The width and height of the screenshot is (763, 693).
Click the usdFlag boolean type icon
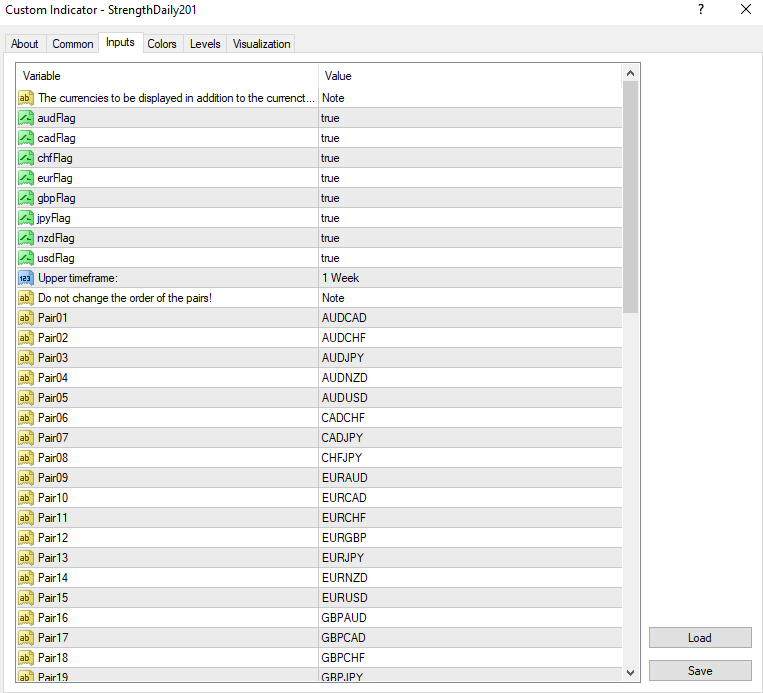click(x=26, y=258)
